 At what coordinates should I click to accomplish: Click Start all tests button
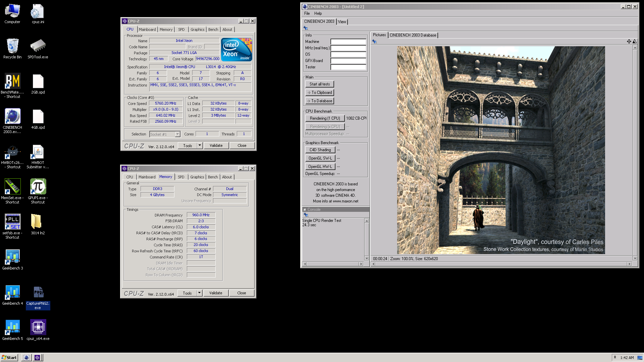point(320,84)
